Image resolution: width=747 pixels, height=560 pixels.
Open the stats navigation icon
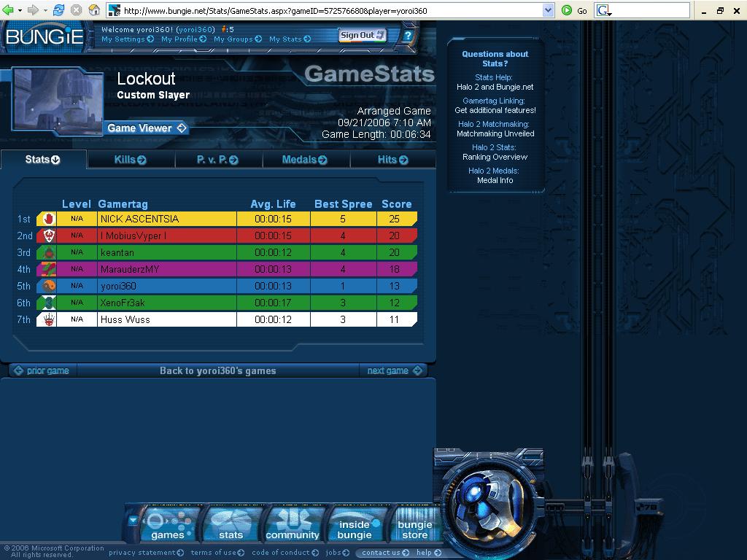pyautogui.click(x=231, y=525)
